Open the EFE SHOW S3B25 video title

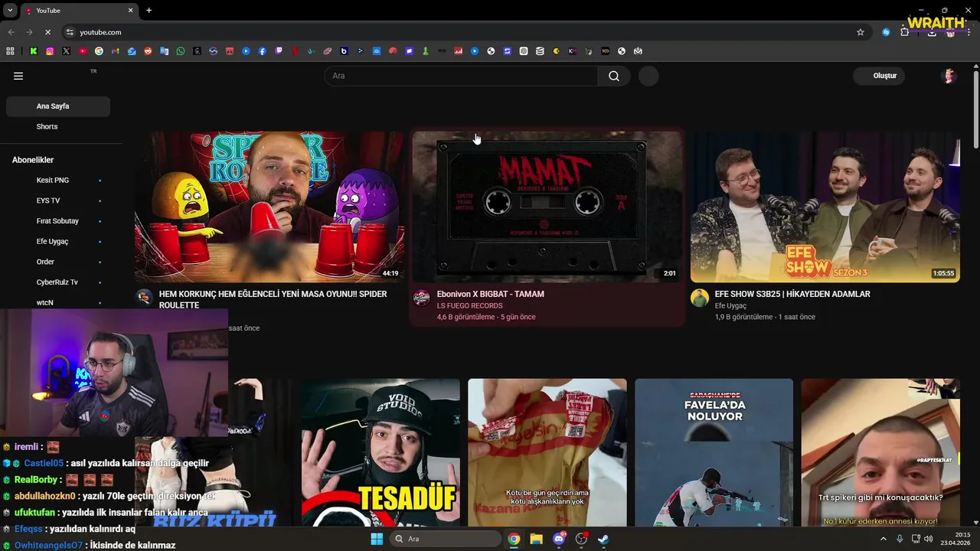pyautogui.click(x=792, y=294)
